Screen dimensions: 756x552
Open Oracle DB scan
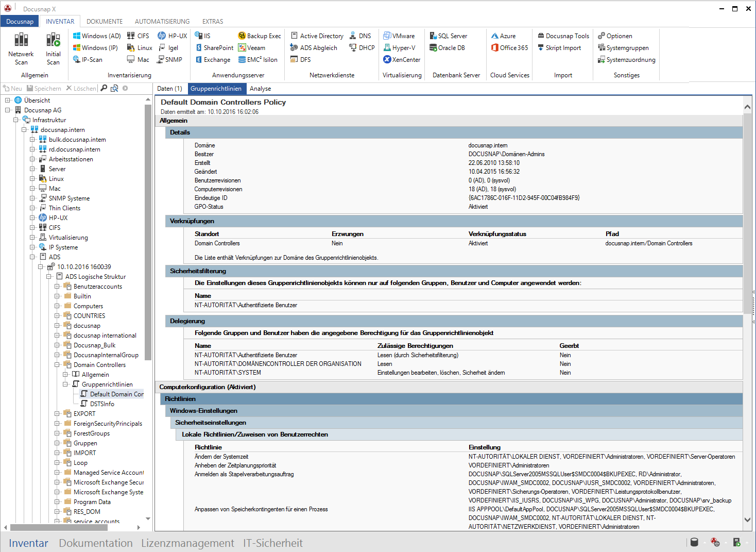(448, 48)
